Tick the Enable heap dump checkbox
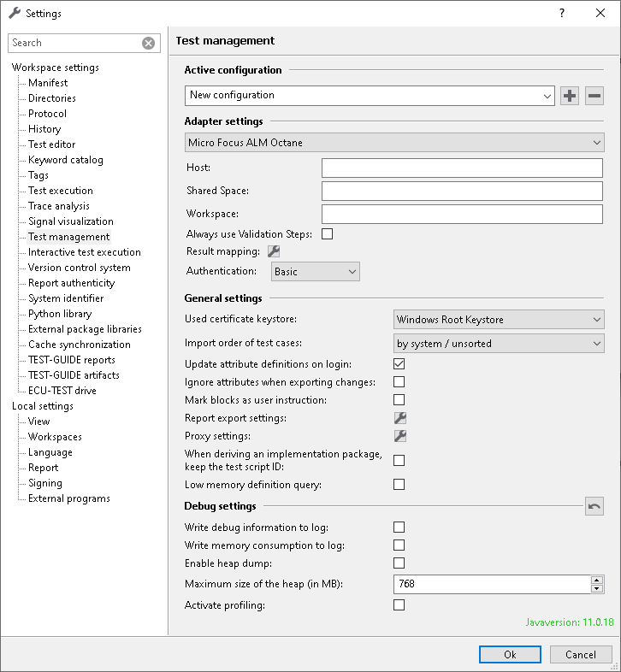Image resolution: width=621 pixels, height=672 pixels. [x=399, y=563]
